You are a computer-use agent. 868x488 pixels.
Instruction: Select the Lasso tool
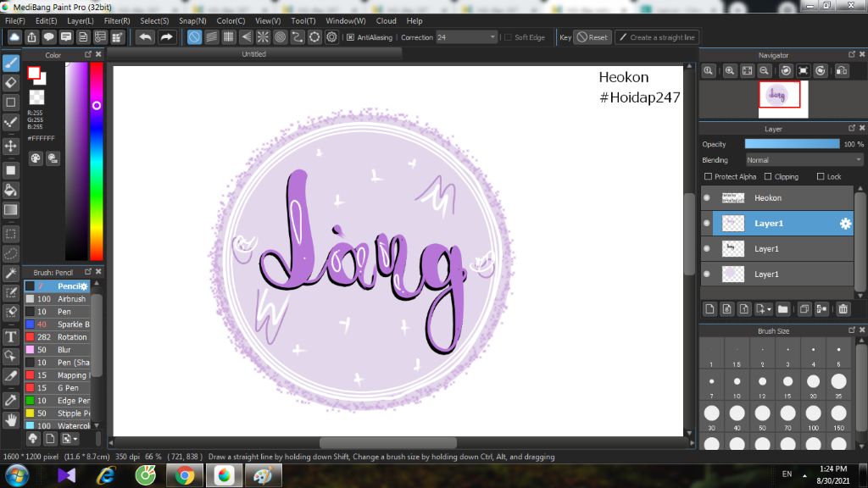tap(11, 253)
